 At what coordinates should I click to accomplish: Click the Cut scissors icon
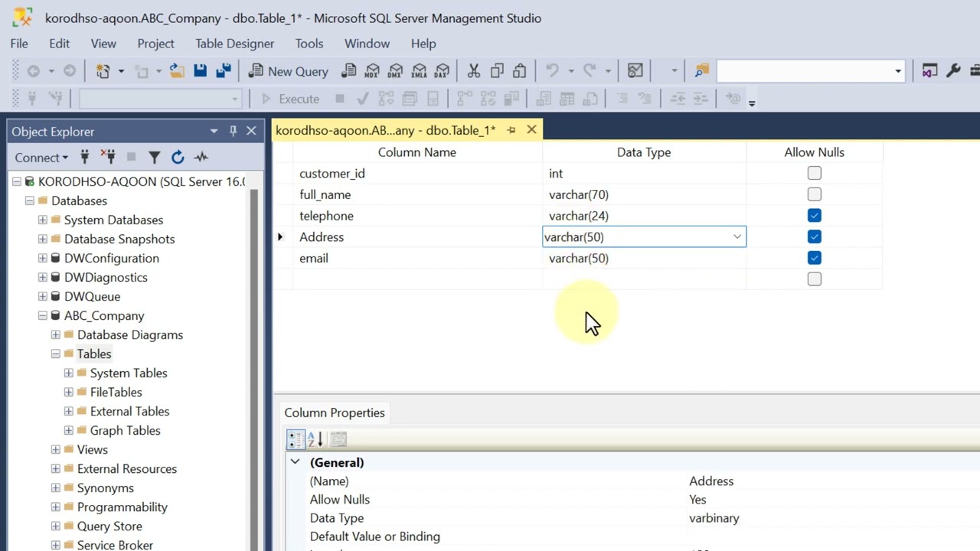coord(473,71)
